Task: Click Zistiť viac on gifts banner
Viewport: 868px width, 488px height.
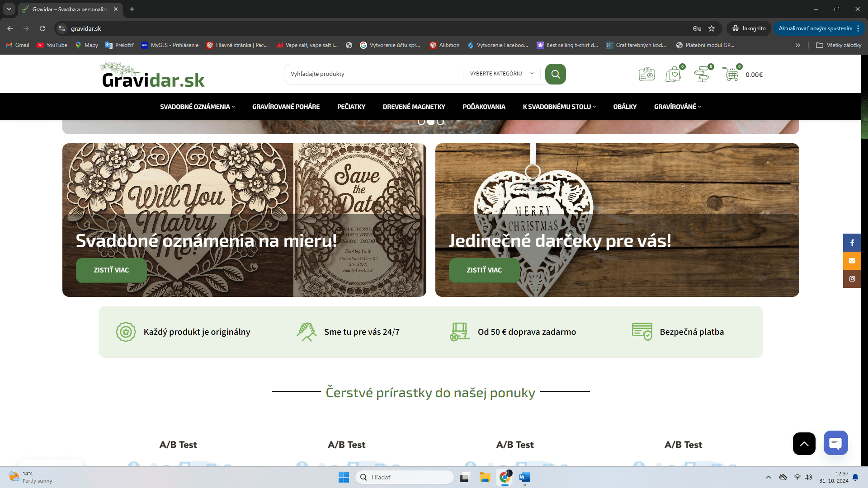Action: pos(484,270)
